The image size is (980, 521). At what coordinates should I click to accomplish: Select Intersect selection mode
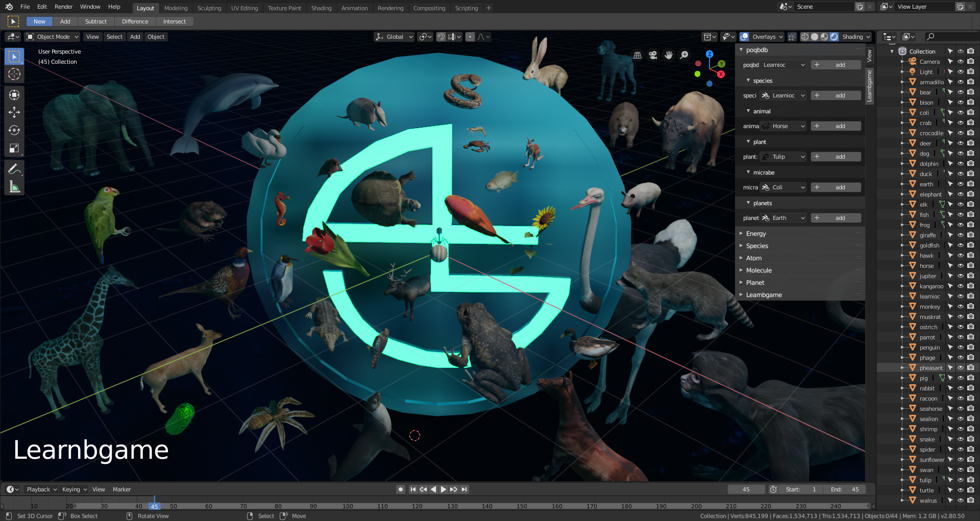175,21
